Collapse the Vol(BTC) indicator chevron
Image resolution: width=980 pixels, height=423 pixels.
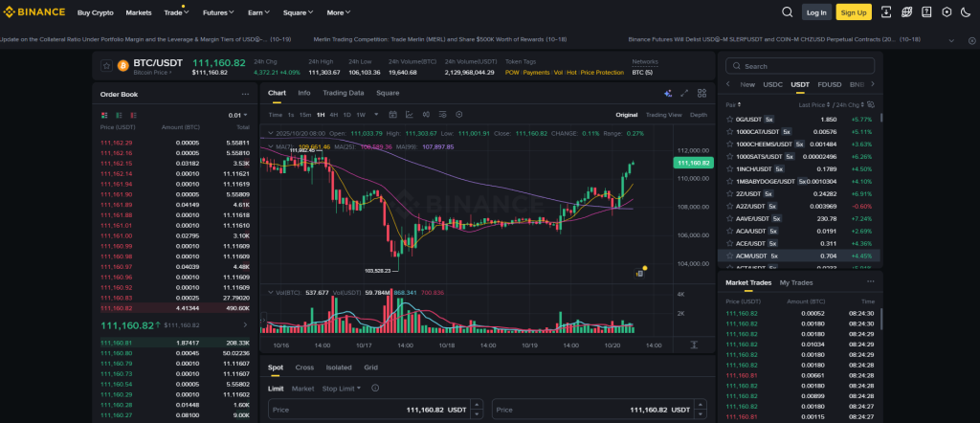click(x=271, y=292)
